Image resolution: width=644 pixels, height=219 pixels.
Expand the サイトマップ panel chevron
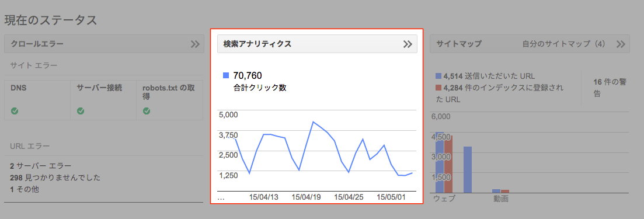click(621, 44)
